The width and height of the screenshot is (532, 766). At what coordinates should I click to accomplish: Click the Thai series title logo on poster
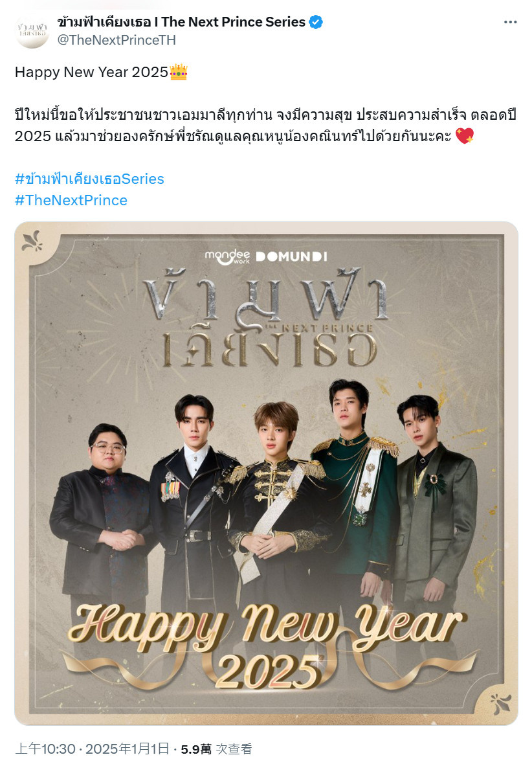(266, 317)
